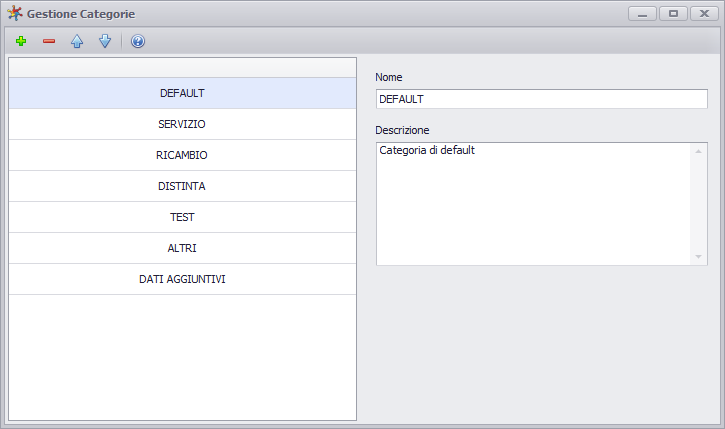
Task: Move selected category down with arrow
Action: click(105, 41)
